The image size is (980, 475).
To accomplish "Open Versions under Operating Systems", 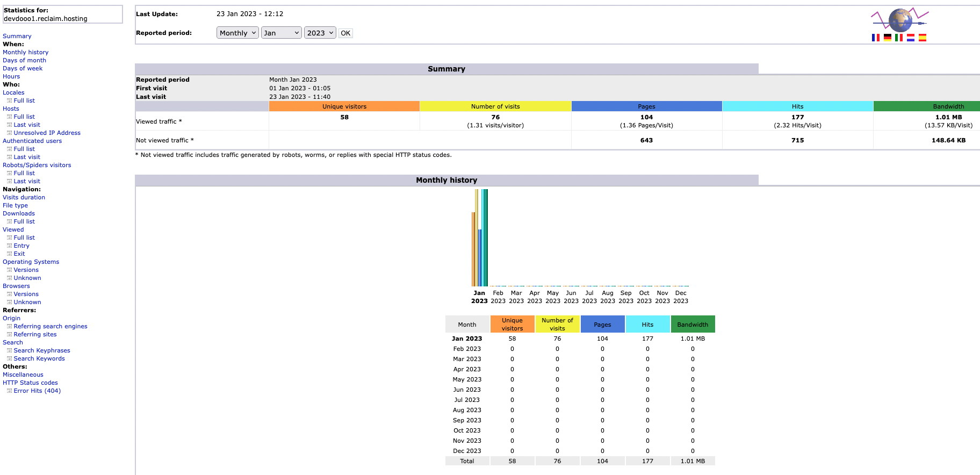I will point(26,270).
